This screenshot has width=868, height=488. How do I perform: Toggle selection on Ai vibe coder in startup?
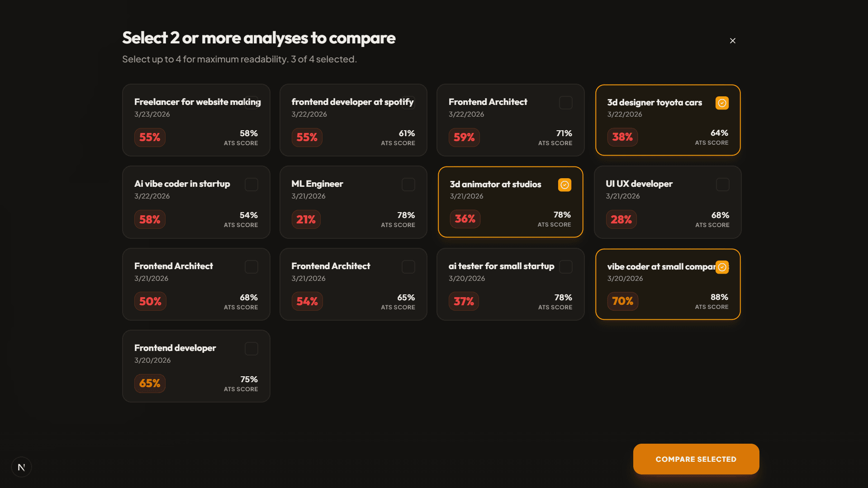251,185
